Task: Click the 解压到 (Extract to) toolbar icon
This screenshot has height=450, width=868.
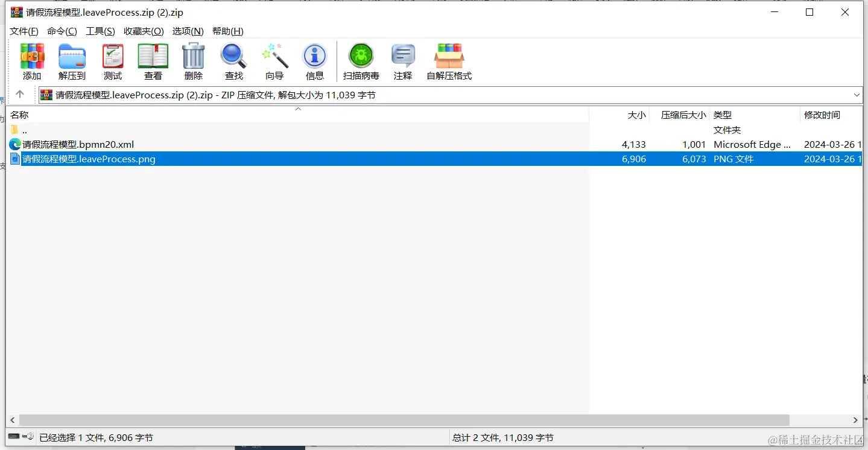Action: click(72, 56)
